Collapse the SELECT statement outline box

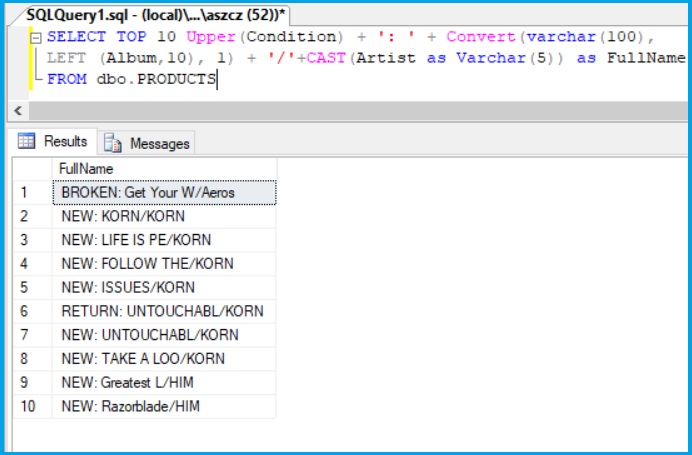point(36,37)
